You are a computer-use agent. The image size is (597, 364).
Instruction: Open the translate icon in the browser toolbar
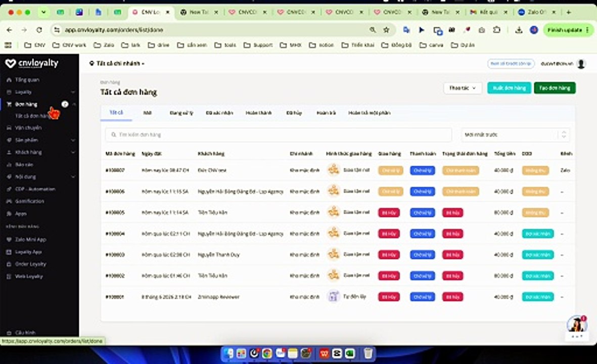point(406,30)
